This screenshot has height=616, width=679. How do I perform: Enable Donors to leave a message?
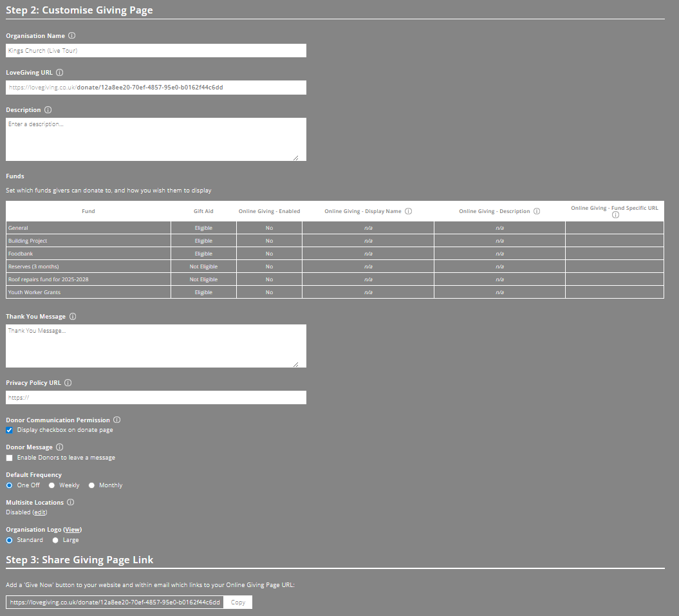click(x=9, y=458)
